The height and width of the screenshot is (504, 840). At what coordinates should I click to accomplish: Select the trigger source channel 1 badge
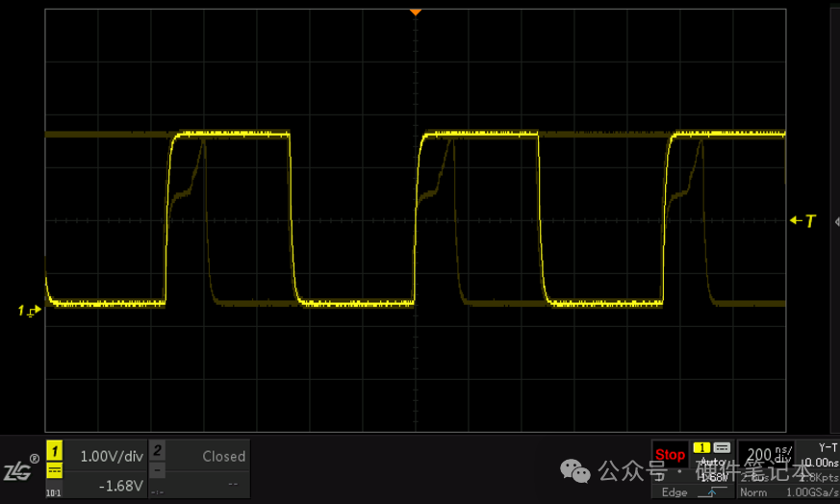tap(701, 448)
